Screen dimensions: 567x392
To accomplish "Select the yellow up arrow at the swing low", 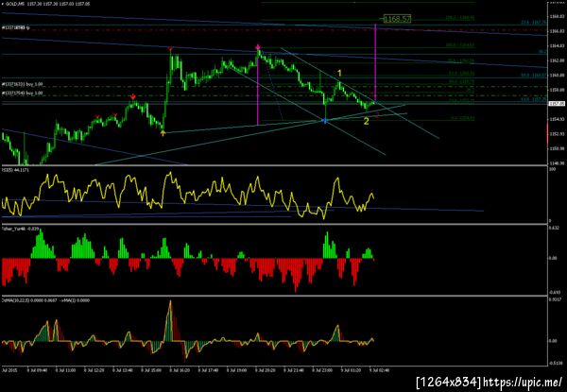I will pyautogui.click(x=163, y=133).
